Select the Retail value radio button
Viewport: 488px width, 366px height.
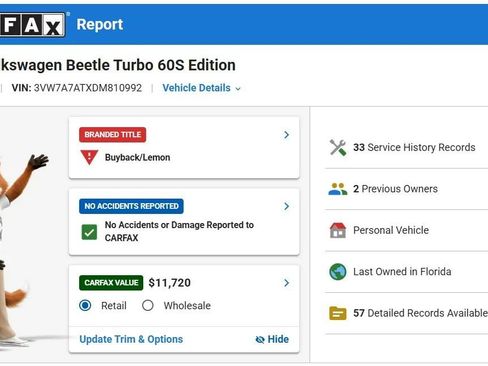point(85,305)
